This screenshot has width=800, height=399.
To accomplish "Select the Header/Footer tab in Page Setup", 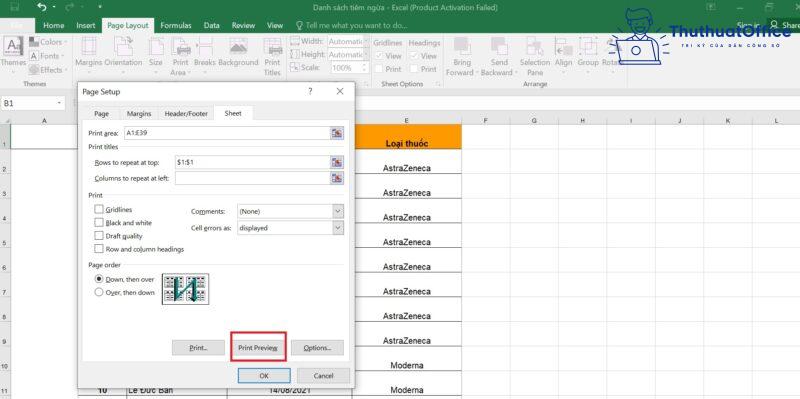I will point(186,113).
